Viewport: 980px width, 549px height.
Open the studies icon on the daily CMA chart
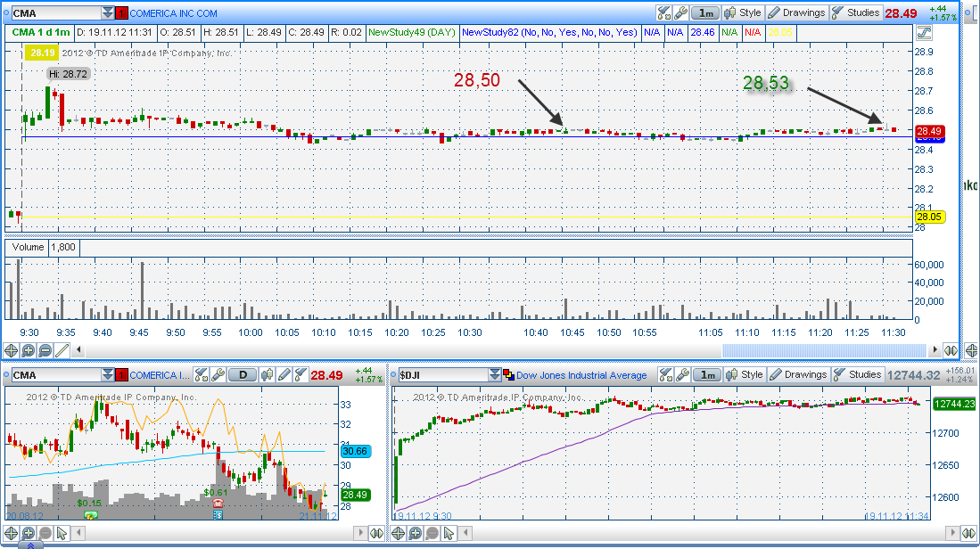click(x=301, y=374)
